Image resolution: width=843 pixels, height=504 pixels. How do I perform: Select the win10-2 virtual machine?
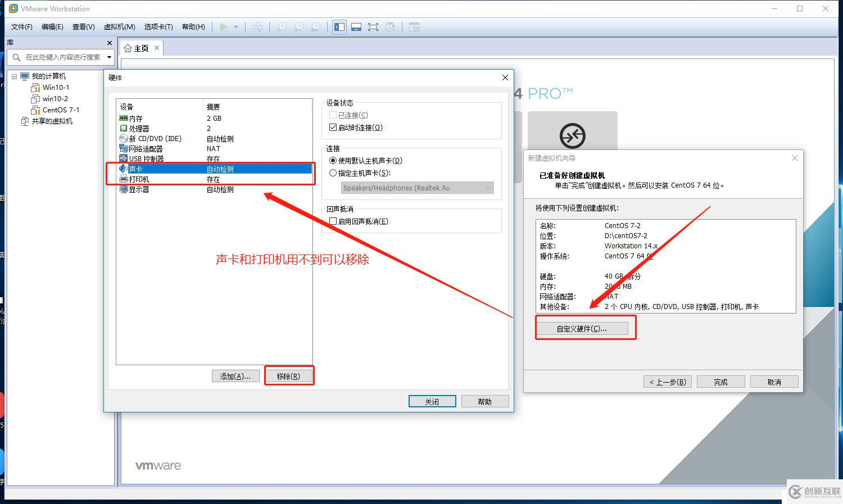pyautogui.click(x=55, y=99)
